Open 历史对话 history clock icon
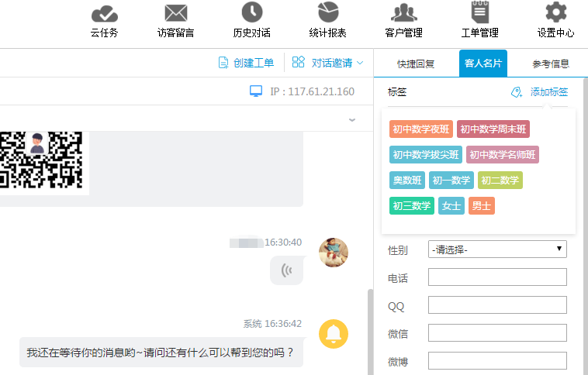The height and width of the screenshot is (375, 588). [x=252, y=13]
